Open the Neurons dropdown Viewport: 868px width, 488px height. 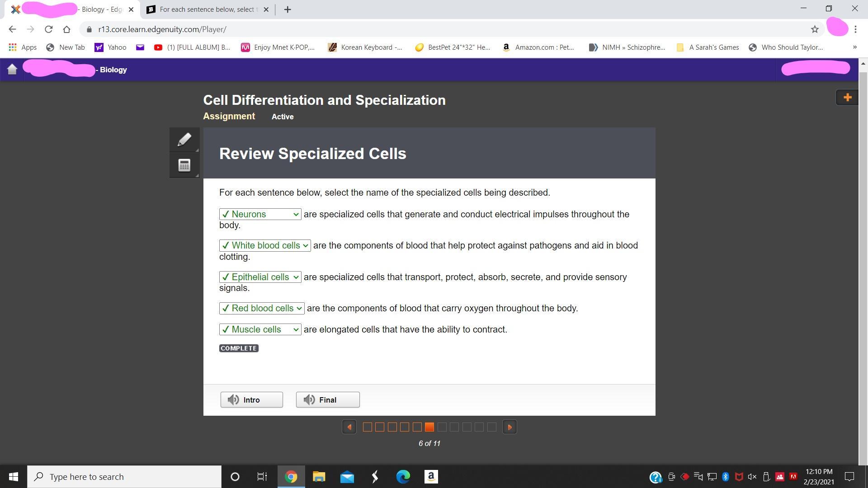pyautogui.click(x=260, y=214)
